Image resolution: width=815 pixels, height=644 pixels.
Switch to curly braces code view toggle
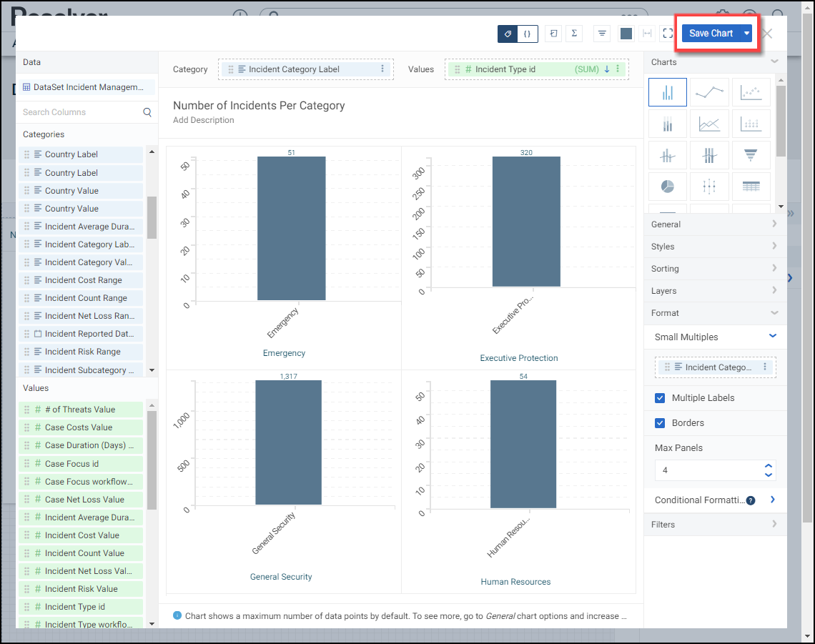coord(528,34)
